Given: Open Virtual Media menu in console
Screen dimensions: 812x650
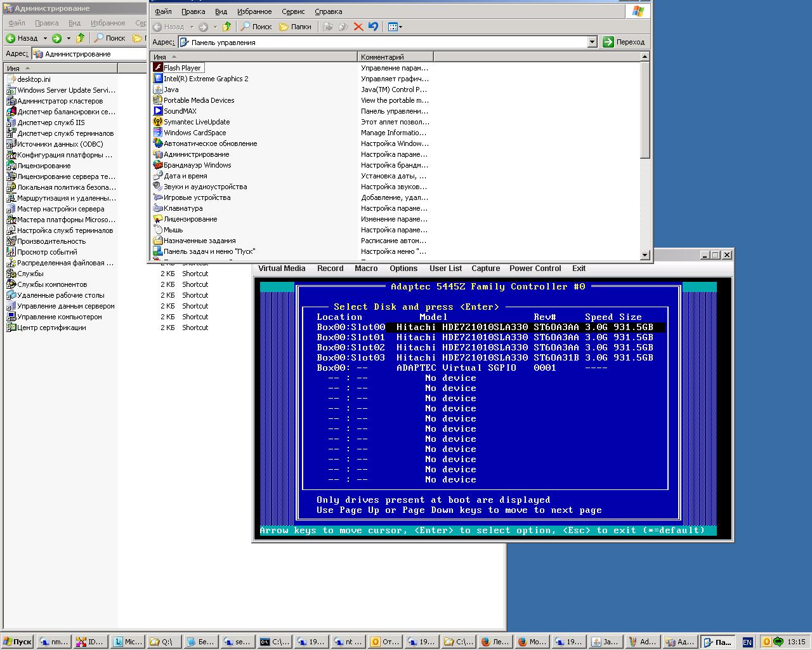Looking at the screenshot, I should [x=282, y=269].
